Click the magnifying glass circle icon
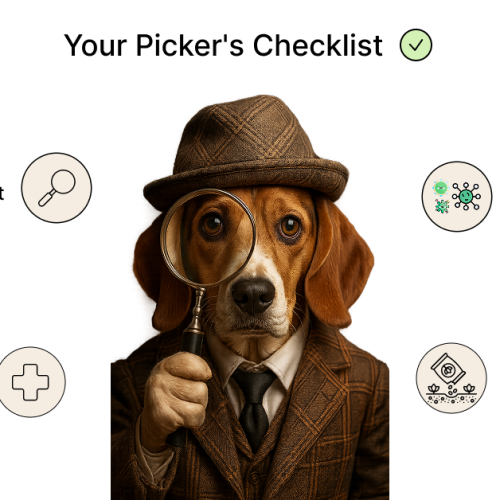The height and width of the screenshot is (500, 500). [57, 188]
